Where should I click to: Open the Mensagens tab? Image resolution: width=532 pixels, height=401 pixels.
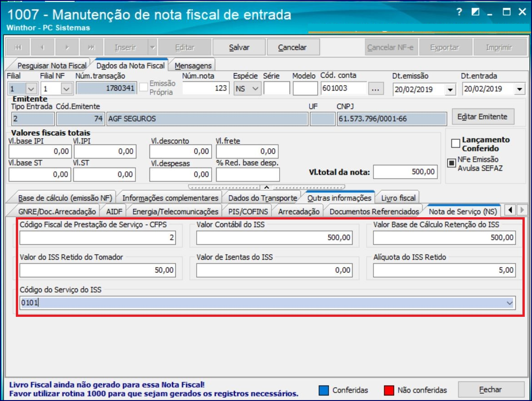pos(193,66)
